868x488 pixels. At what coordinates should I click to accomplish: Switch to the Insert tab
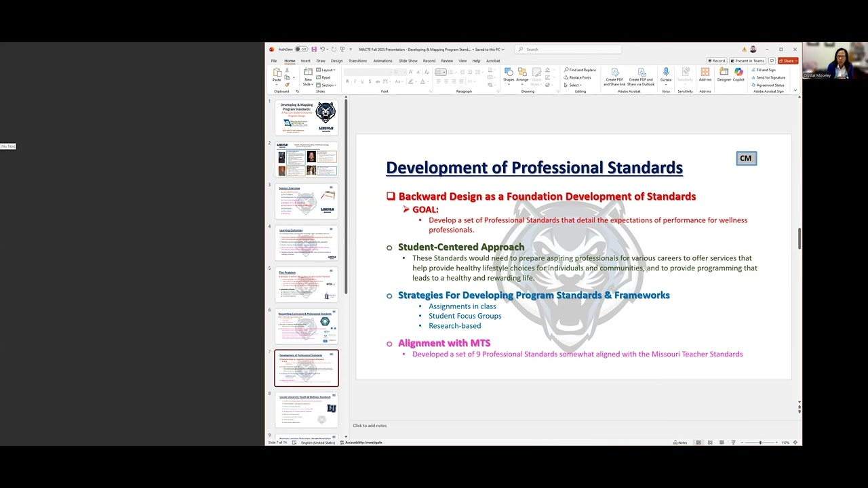[x=306, y=61]
